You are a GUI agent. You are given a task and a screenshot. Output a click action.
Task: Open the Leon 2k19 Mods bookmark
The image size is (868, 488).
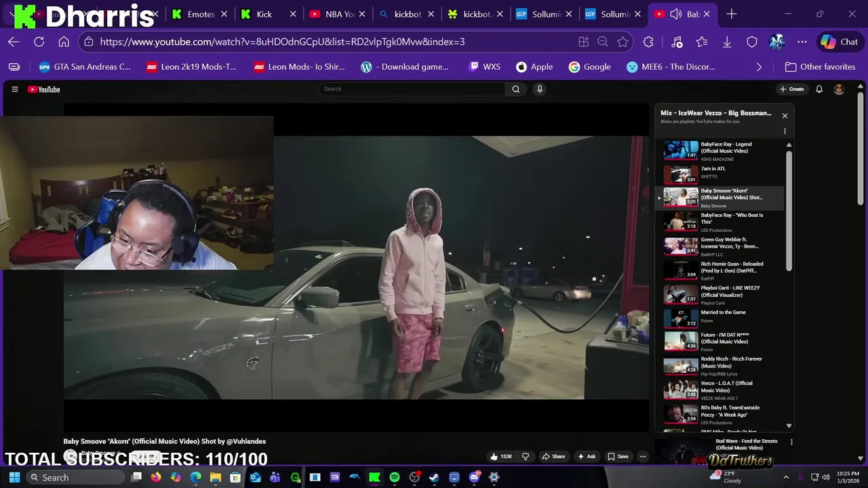[x=191, y=67]
